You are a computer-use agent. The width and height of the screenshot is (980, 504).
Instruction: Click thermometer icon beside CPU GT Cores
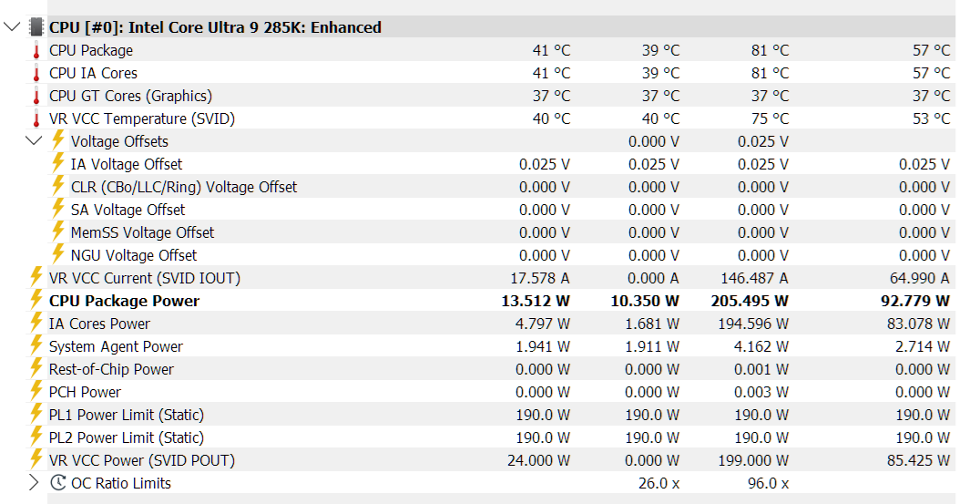[x=36, y=96]
